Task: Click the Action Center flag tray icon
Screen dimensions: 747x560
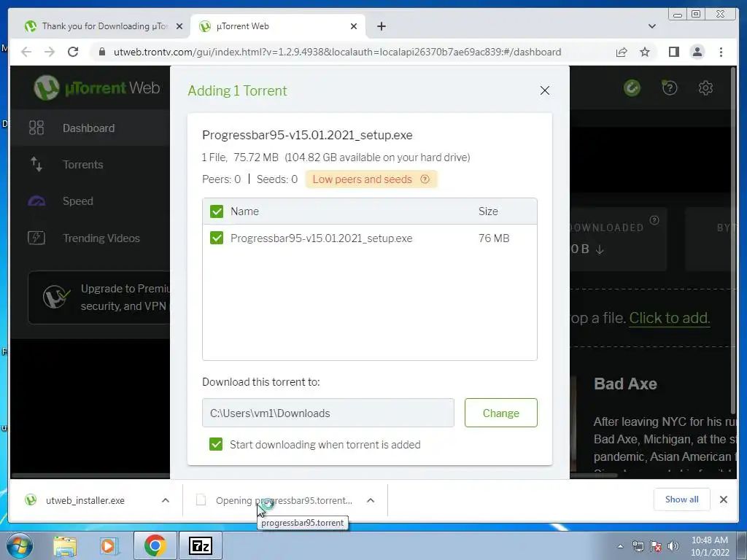Action: [x=656, y=546]
